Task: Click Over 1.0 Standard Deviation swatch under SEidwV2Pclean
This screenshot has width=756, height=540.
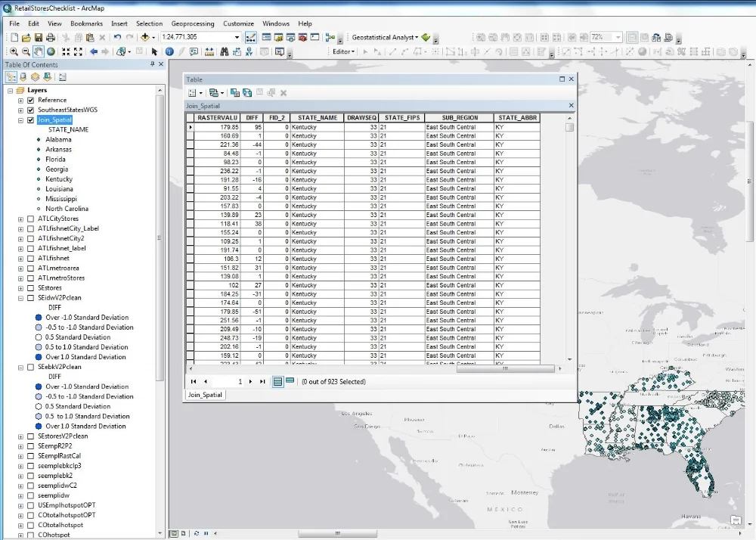Action: point(39,357)
